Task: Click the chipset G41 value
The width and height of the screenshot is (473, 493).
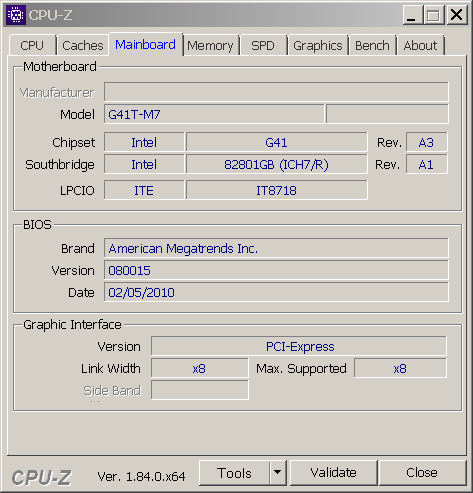Action: pyautogui.click(x=277, y=143)
